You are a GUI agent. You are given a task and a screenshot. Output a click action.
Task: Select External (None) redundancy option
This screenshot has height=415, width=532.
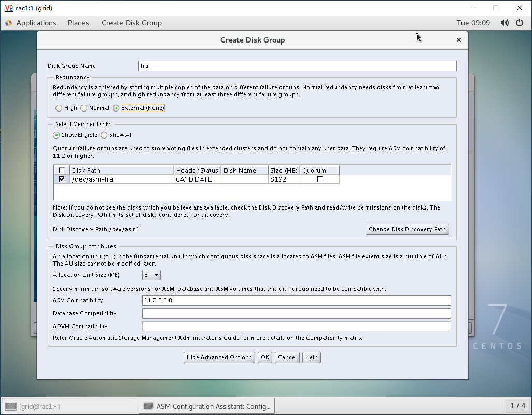point(116,108)
